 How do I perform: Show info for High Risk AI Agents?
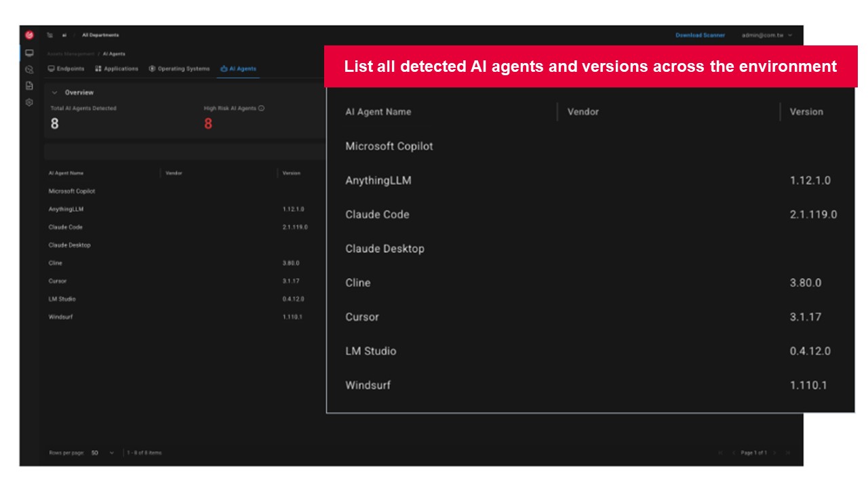[x=261, y=108]
